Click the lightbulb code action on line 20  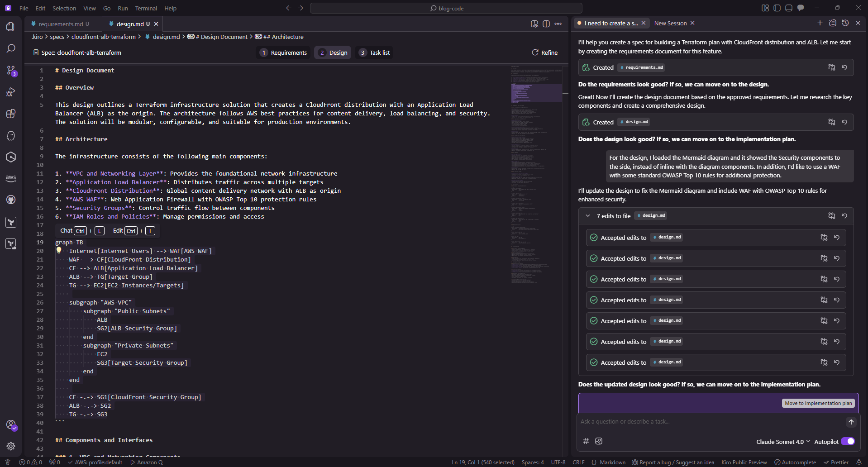[59, 250]
